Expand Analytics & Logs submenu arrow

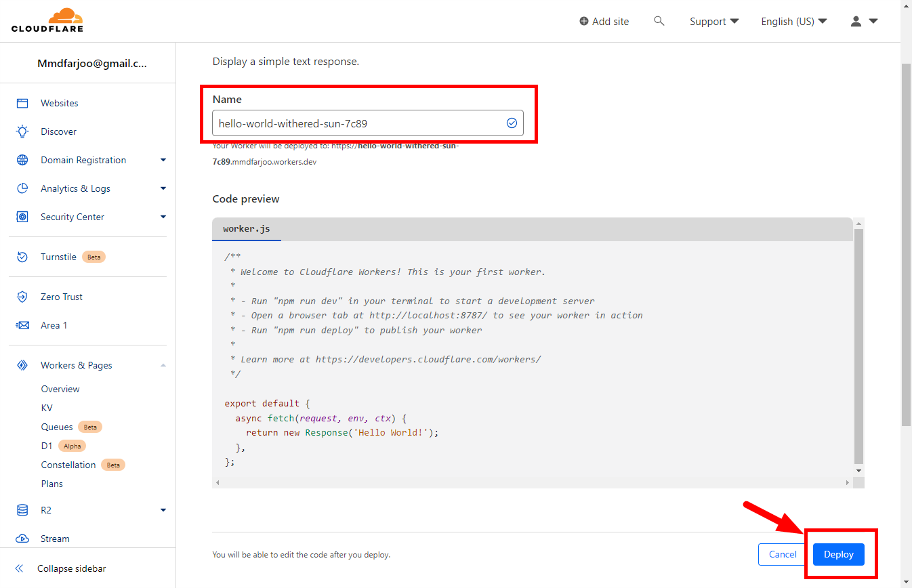(x=163, y=188)
